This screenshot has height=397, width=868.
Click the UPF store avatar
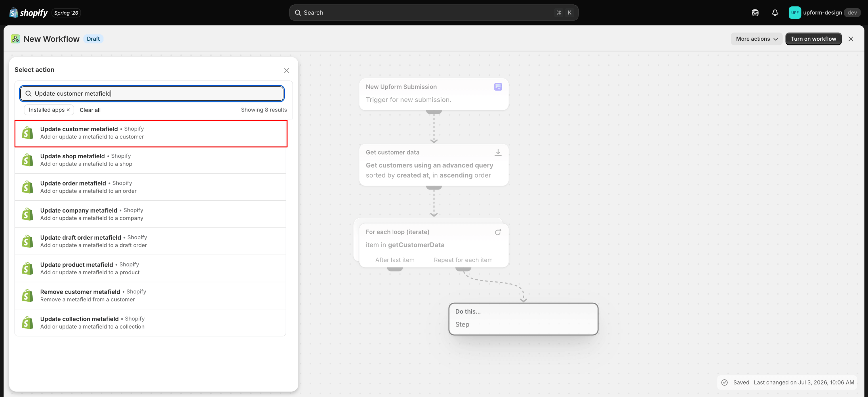[795, 13]
